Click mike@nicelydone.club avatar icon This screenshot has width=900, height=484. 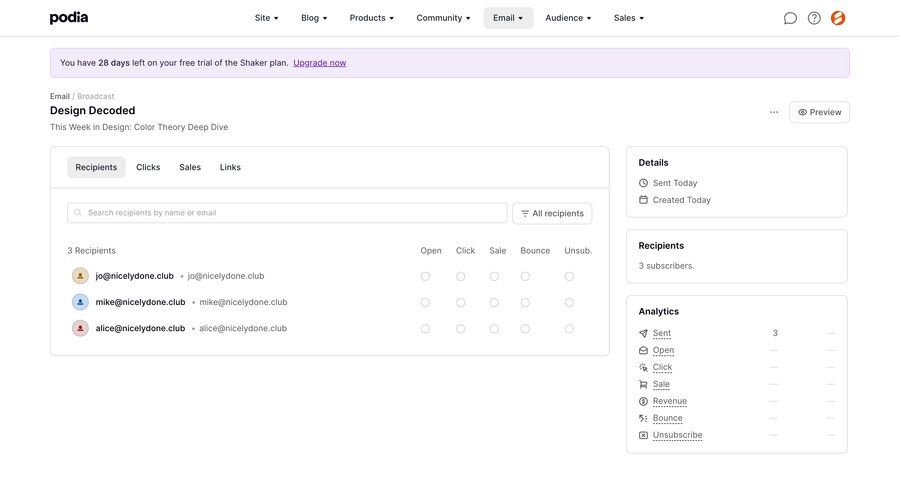tap(80, 302)
